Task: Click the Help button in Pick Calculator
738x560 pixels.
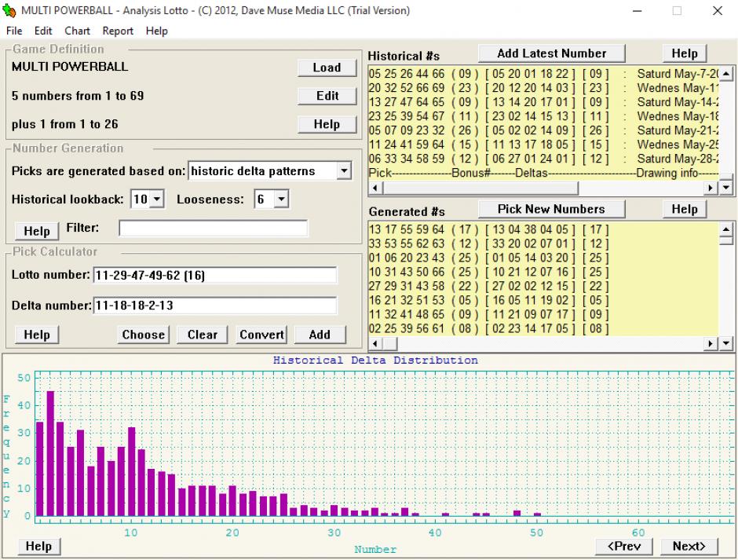Action: point(37,335)
